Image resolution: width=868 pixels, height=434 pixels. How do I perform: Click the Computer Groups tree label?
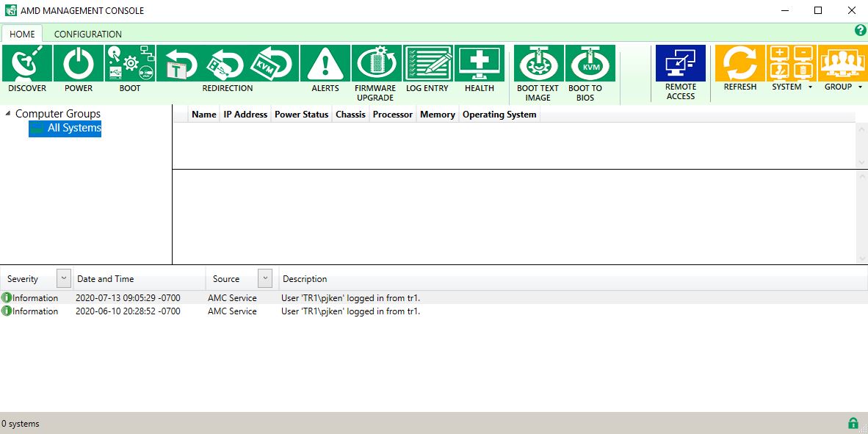click(58, 114)
